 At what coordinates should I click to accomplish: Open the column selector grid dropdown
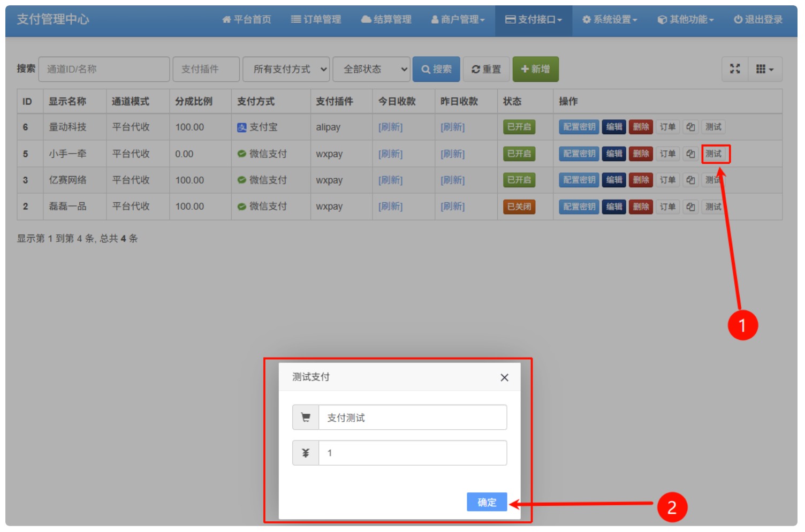coord(765,69)
